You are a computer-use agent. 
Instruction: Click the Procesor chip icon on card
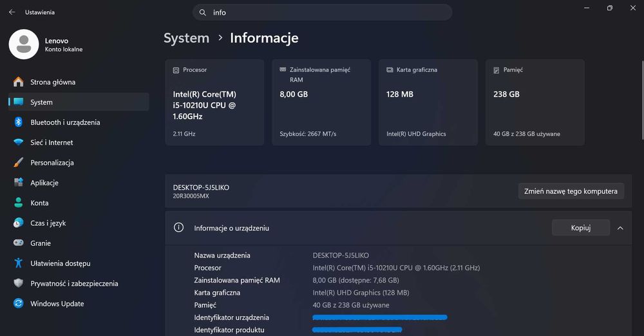(x=176, y=70)
